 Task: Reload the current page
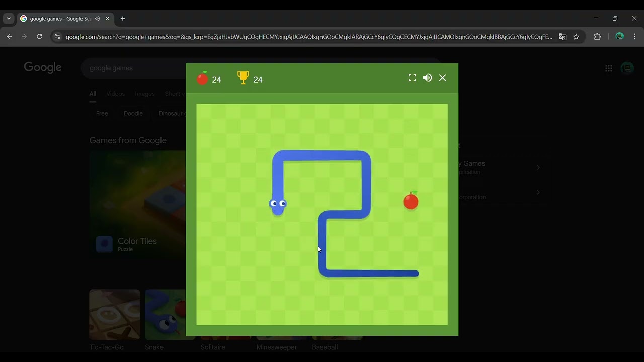click(x=39, y=37)
